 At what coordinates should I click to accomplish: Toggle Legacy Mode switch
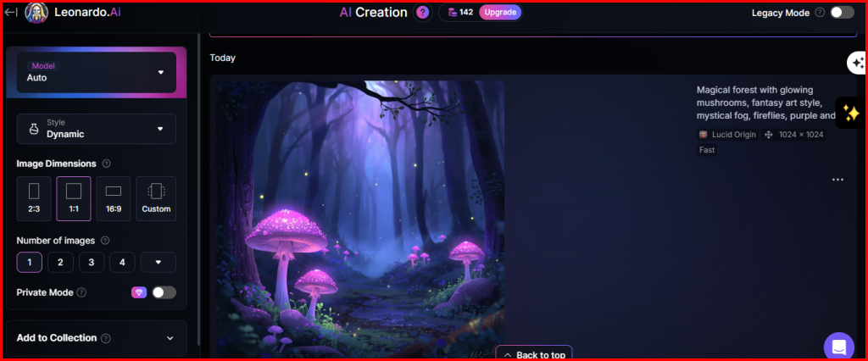coord(842,12)
